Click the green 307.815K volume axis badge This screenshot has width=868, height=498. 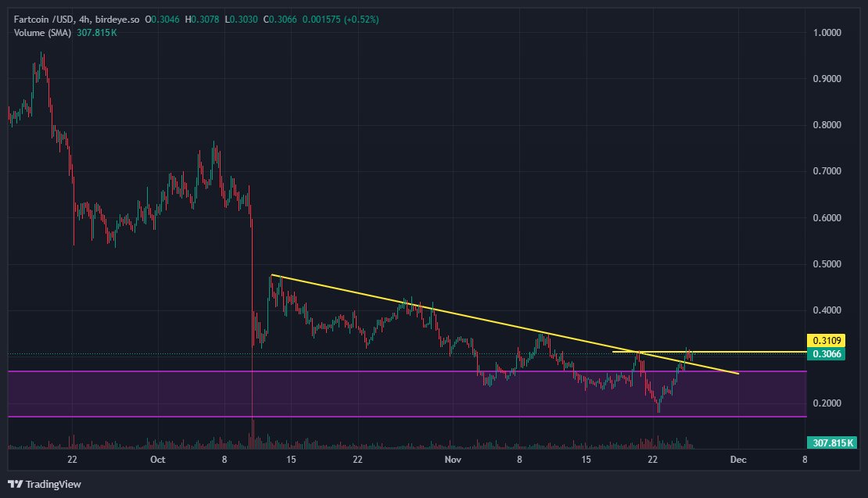click(830, 442)
